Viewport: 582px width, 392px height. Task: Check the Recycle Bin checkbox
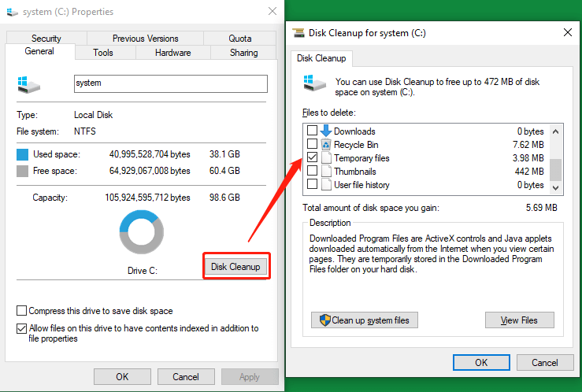point(313,145)
